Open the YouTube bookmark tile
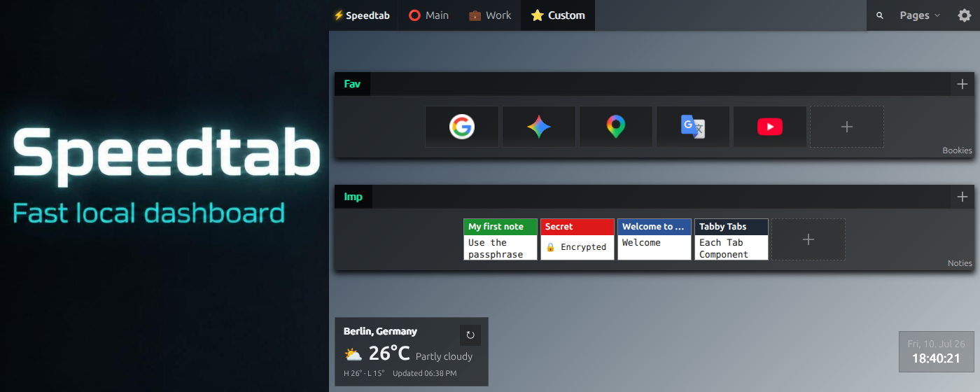 pos(770,127)
